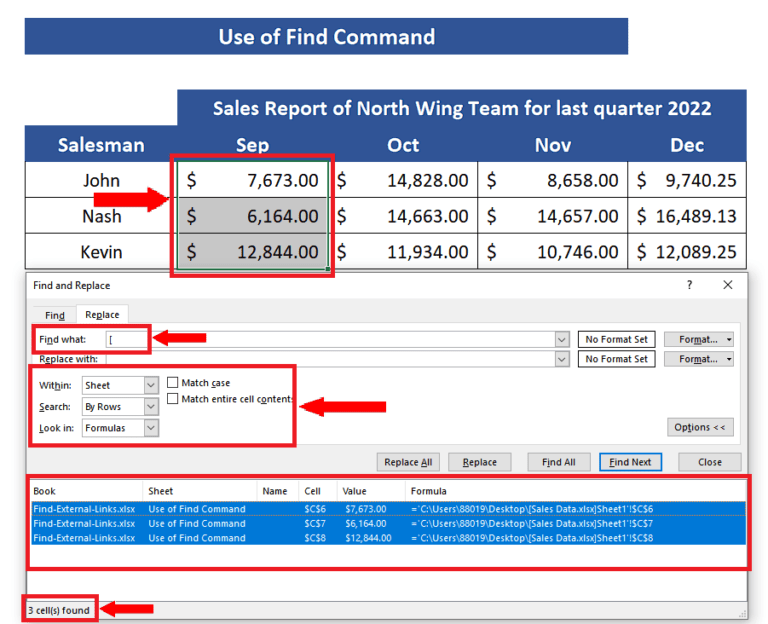Click the Nash salesman name cell
Viewport: 768px width, 624px height.
pos(101,216)
